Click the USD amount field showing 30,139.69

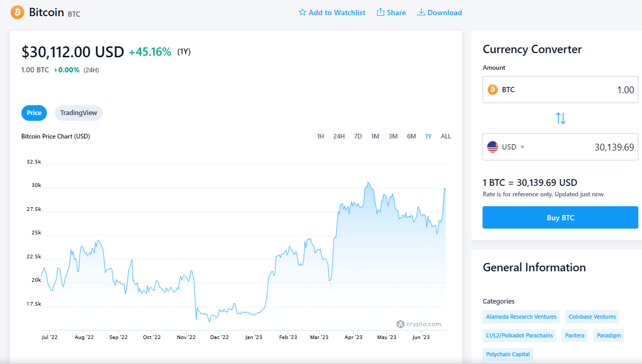click(x=560, y=147)
